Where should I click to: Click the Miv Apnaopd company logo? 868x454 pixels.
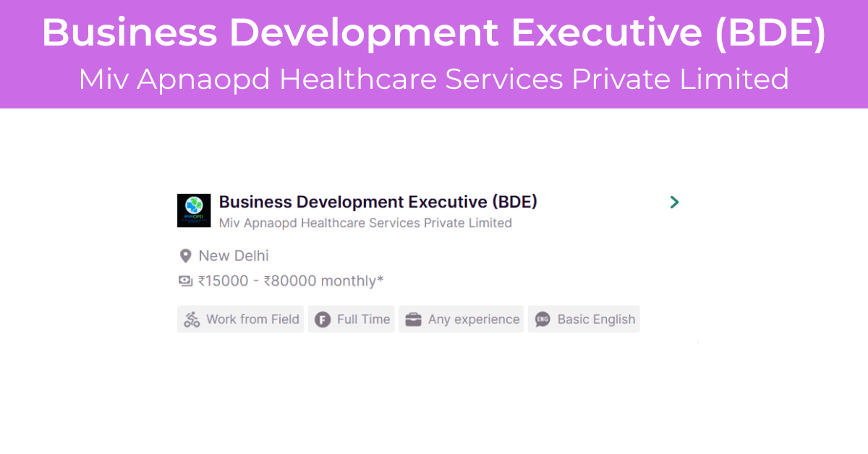pos(194,210)
